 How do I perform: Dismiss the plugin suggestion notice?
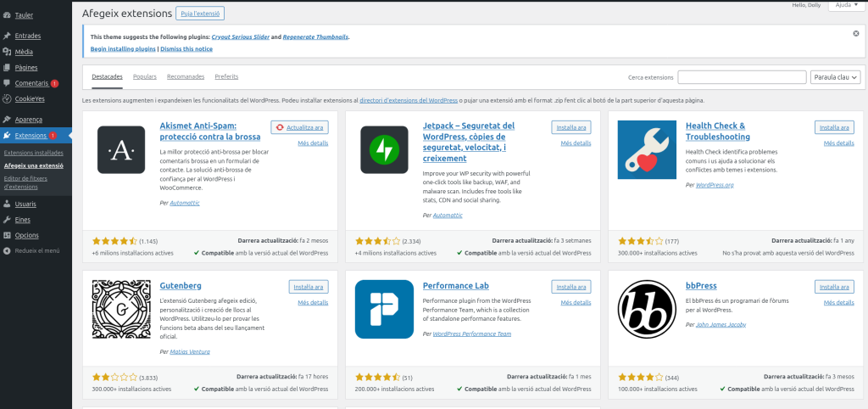coord(855,33)
